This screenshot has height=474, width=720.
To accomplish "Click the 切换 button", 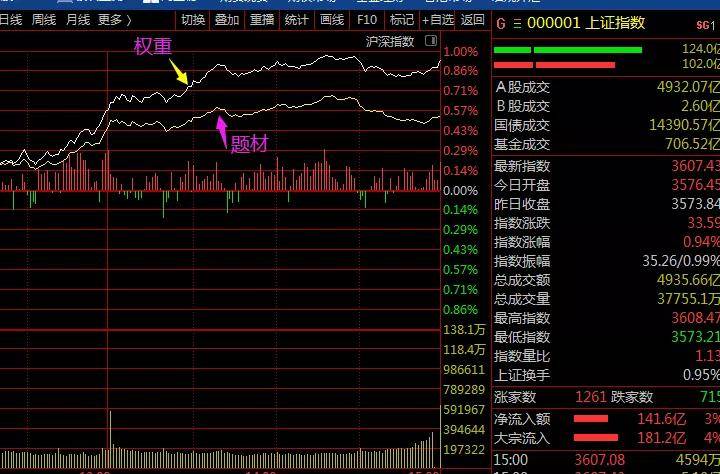I will point(193,19).
